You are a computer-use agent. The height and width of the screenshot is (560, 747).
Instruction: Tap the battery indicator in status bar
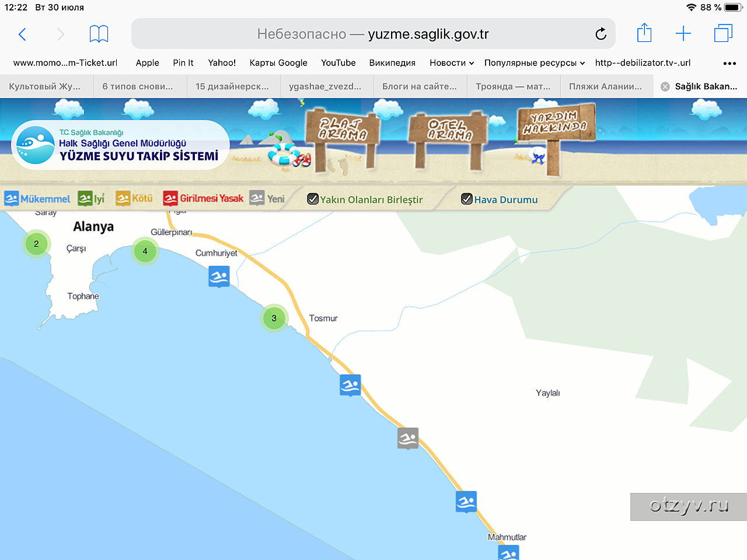(732, 8)
